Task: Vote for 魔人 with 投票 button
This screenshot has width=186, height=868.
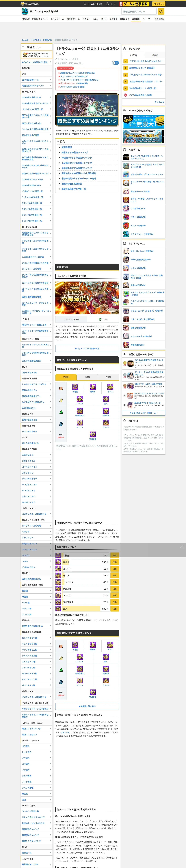Action: 114,609
